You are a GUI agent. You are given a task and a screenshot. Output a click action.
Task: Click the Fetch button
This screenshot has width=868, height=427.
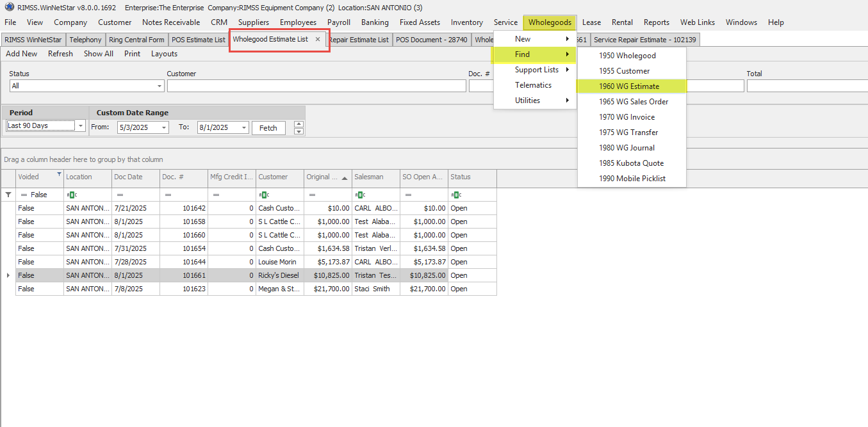pos(268,128)
